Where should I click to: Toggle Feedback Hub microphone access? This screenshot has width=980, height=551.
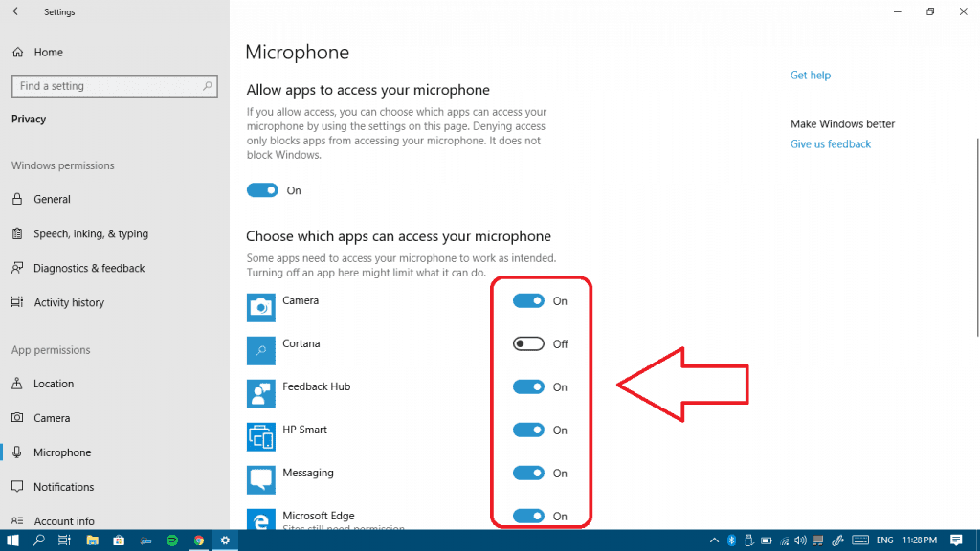pyautogui.click(x=528, y=387)
